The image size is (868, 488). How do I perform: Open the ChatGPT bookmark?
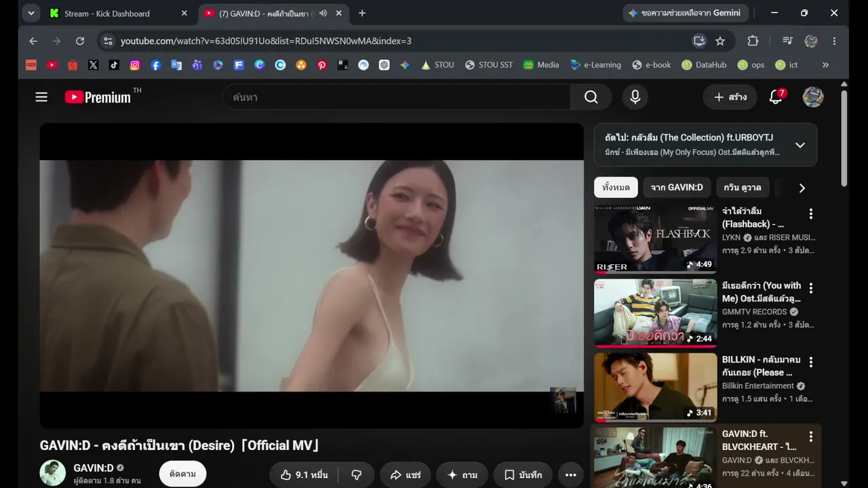[x=384, y=65]
